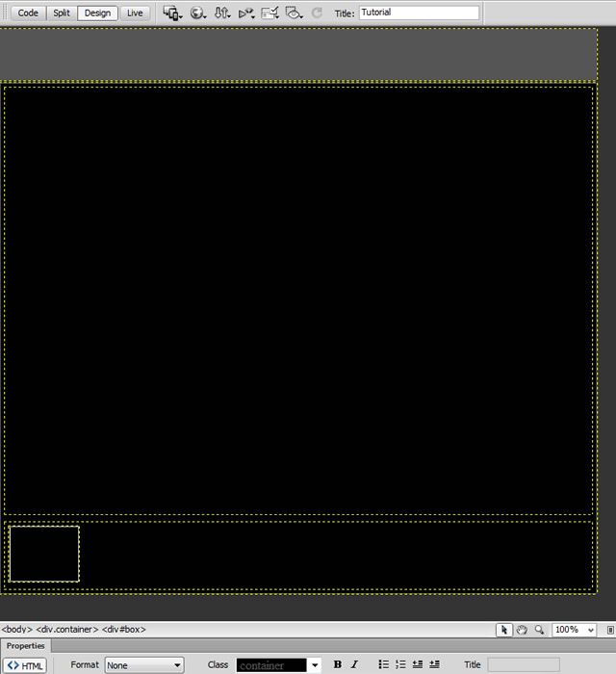Switch to Split view
Image resolution: width=616 pixels, height=674 pixels.
coord(62,13)
